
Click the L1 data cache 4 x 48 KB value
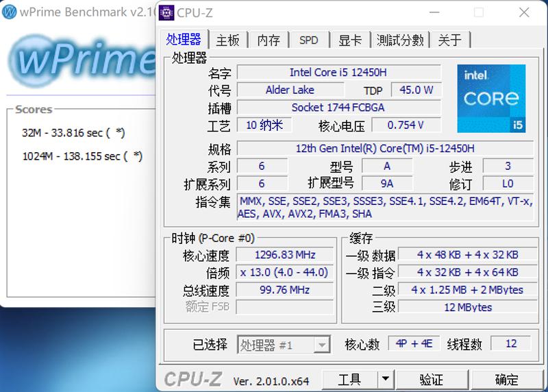click(x=468, y=254)
